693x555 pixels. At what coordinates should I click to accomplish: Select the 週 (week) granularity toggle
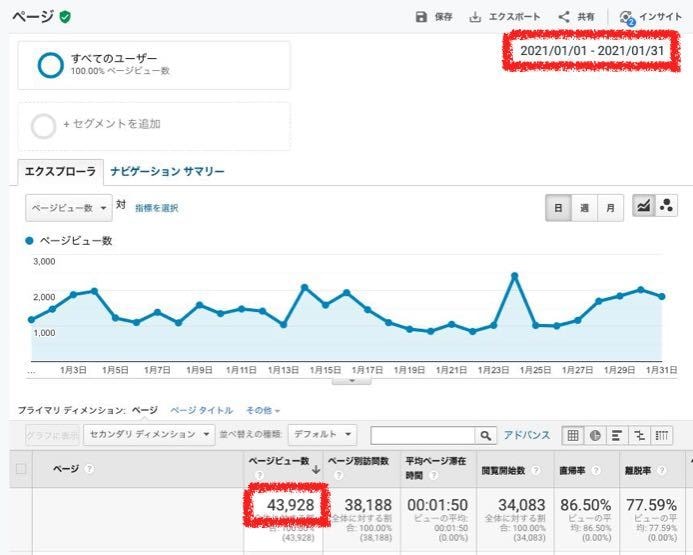[584, 207]
